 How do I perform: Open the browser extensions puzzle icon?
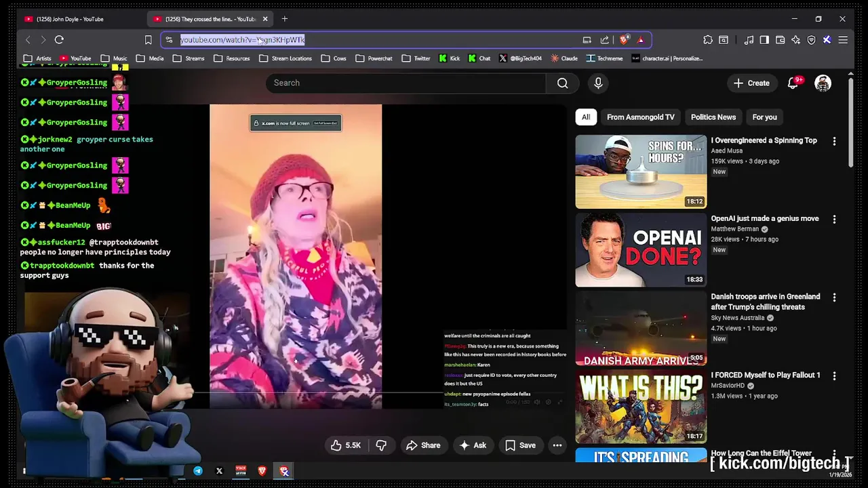[708, 40]
